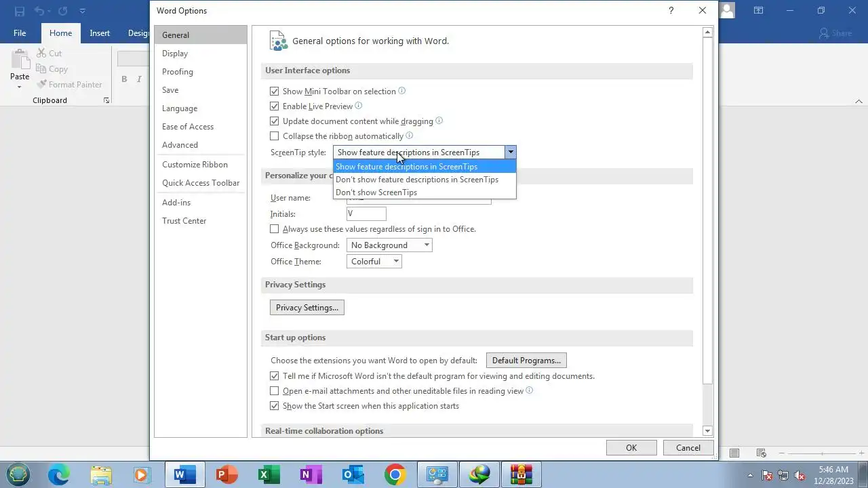
Task: Select Don't show ScreenTips option
Action: pyautogui.click(x=425, y=192)
